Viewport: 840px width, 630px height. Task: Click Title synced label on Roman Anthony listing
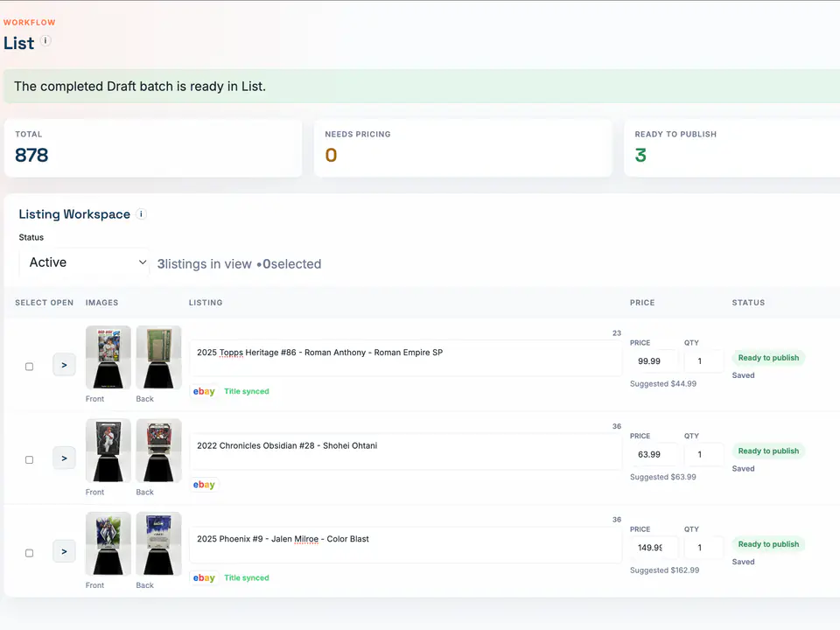[x=247, y=392]
